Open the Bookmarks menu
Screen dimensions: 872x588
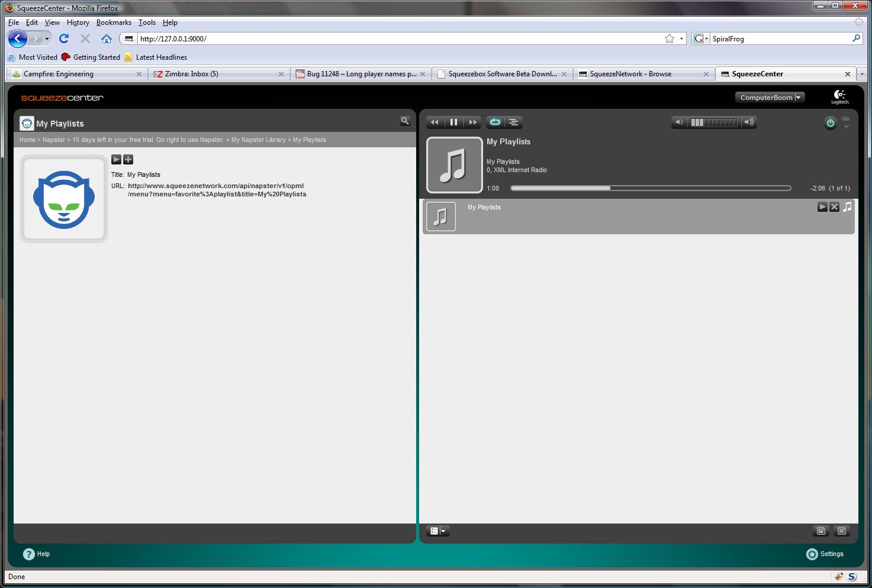[114, 22]
